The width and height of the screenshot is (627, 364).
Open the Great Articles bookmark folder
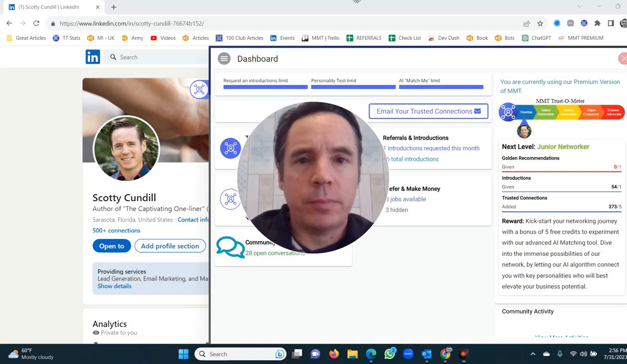pyautogui.click(x=26, y=38)
